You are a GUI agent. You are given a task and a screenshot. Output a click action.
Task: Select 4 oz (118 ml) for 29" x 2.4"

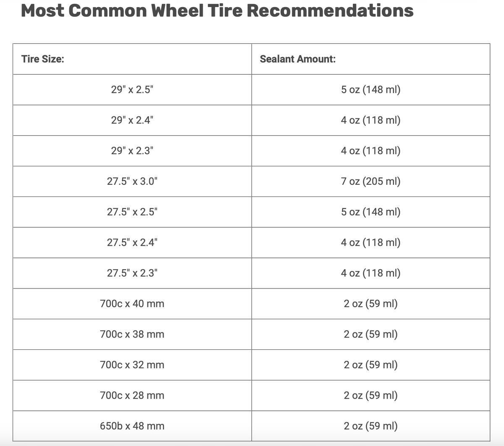pyautogui.click(x=371, y=121)
